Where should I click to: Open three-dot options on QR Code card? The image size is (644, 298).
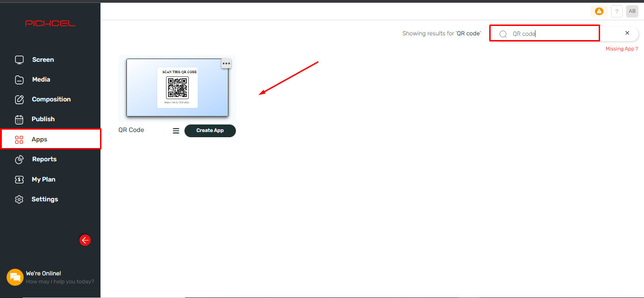(x=226, y=63)
